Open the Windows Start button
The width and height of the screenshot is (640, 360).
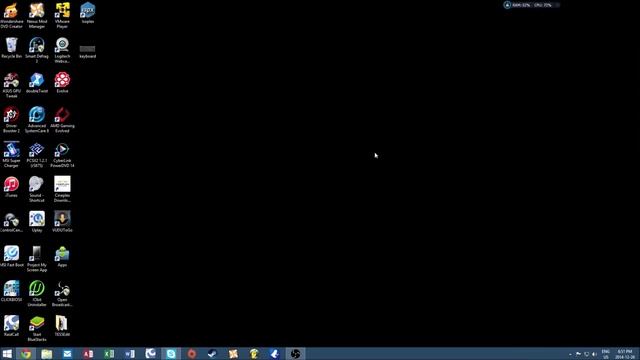[7, 353]
